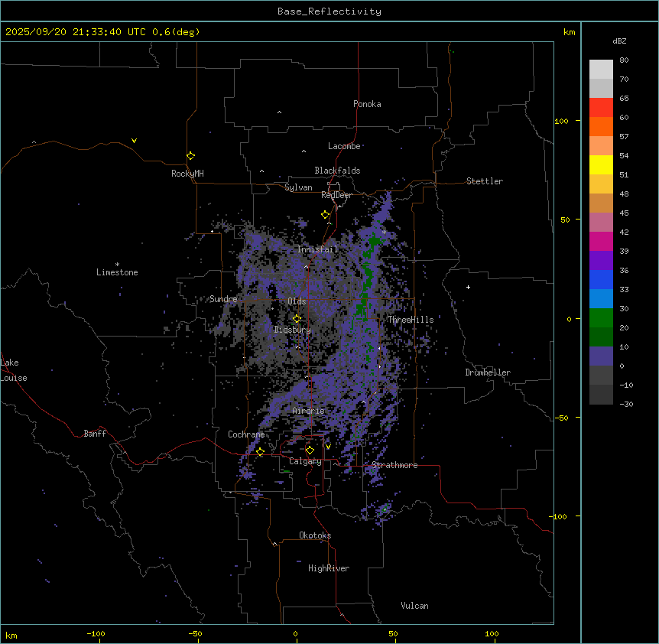This screenshot has width=659, height=644.
Task: Select the white plus marker north of Drumheller
Action: coord(468,287)
